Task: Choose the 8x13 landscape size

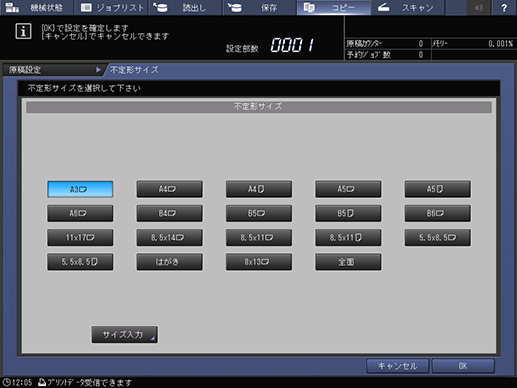Action: point(259,262)
